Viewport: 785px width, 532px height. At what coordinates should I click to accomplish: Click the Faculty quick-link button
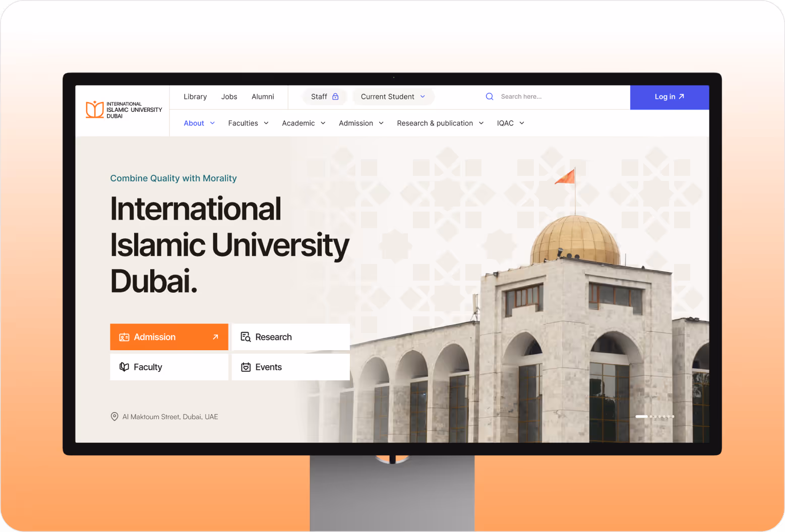click(x=169, y=367)
